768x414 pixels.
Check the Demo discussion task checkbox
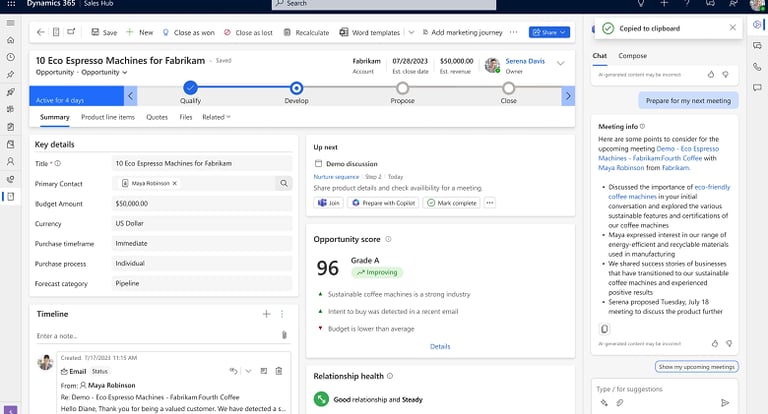[x=318, y=164]
